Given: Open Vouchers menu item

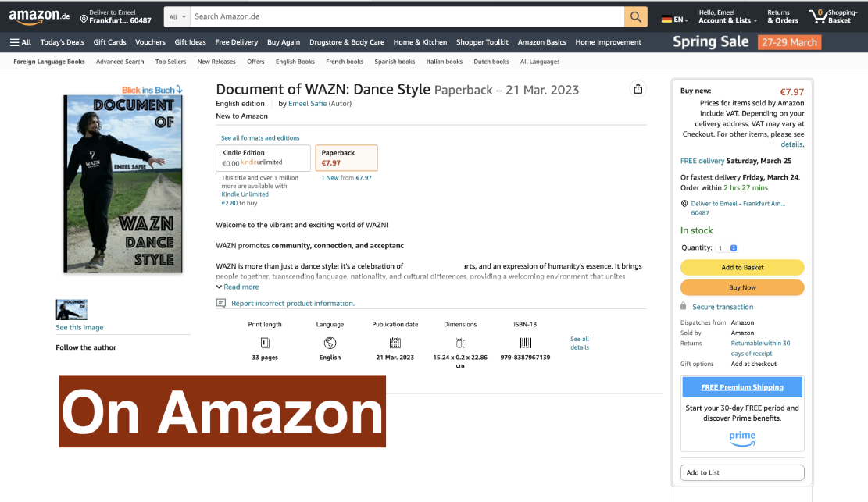Looking at the screenshot, I should point(150,42).
